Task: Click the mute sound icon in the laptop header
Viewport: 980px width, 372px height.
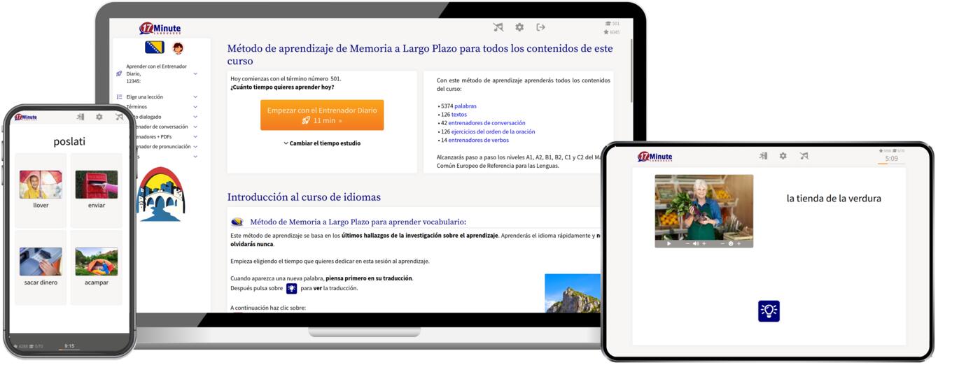Action: click(498, 27)
